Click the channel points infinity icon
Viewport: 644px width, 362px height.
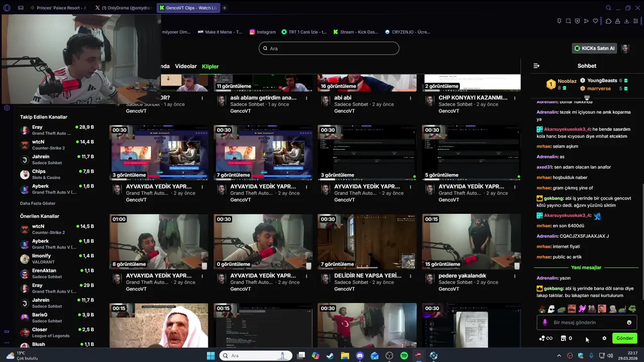546,338
